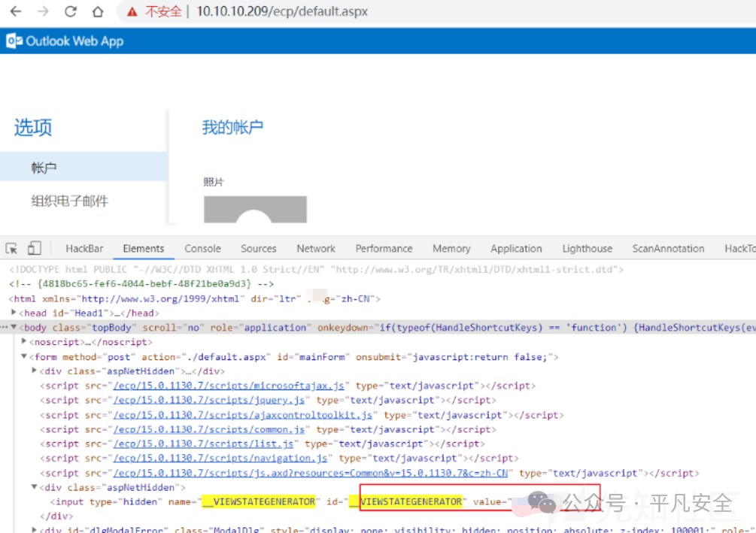Expand the noscript element node
The width and height of the screenshot is (756, 533).
tap(24, 341)
